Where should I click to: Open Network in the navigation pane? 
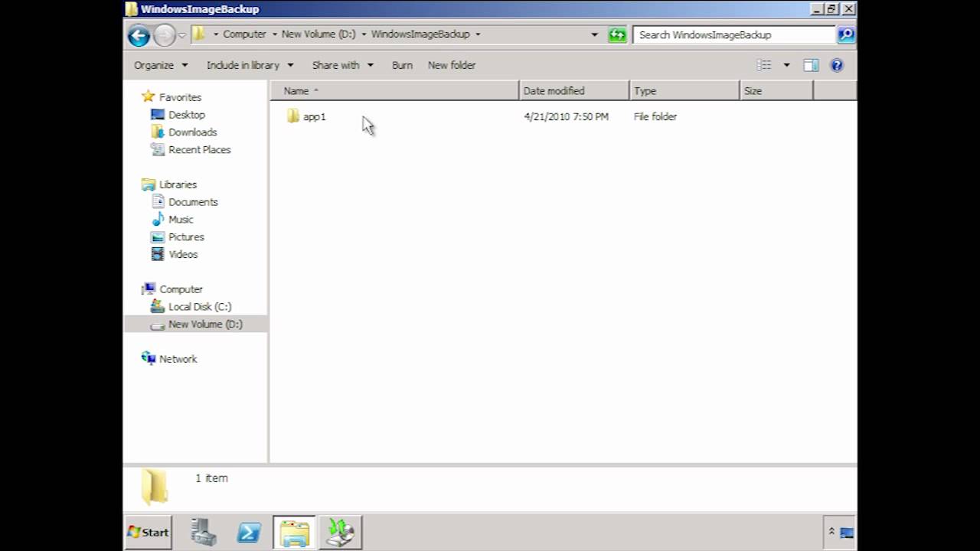coord(178,359)
